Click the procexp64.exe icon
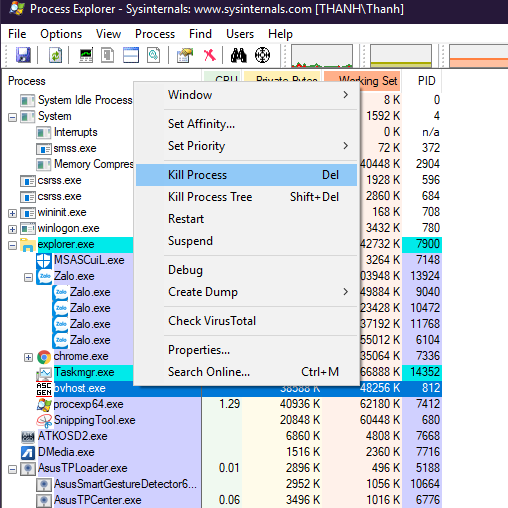Screen dimensions: 508x508 (x=44, y=405)
